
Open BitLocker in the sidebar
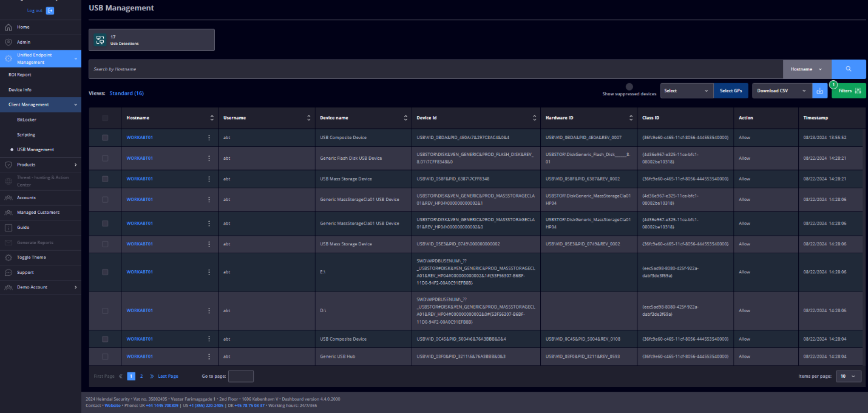27,120
